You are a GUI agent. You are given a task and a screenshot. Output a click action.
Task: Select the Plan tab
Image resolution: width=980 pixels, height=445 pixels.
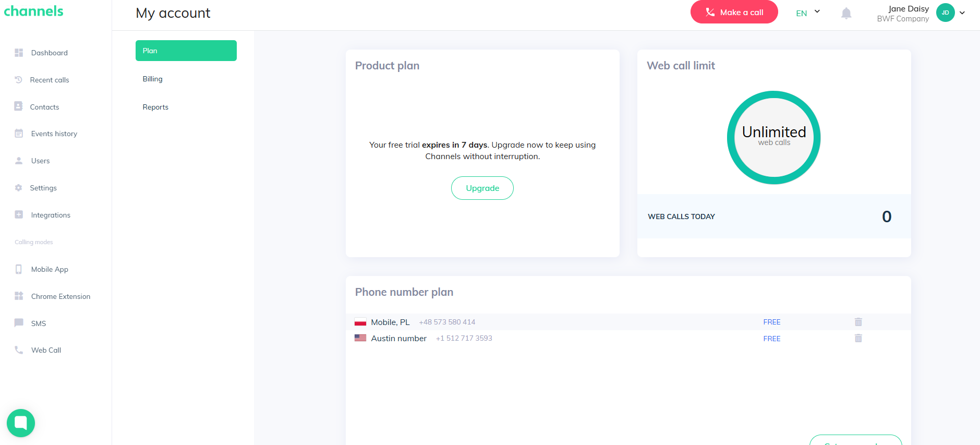186,51
